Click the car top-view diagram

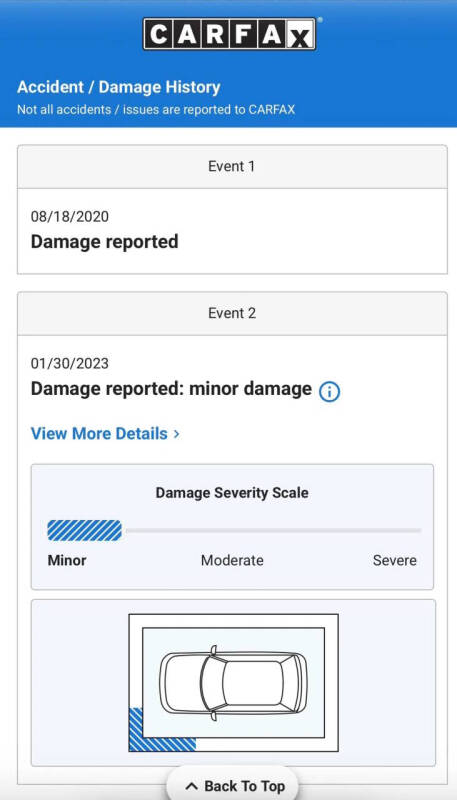coord(234,683)
